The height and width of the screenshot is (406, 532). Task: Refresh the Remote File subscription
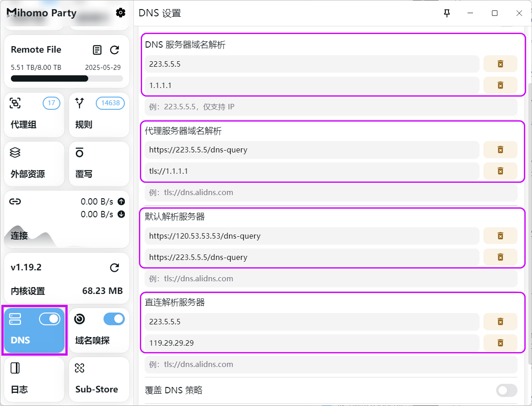[x=115, y=50]
